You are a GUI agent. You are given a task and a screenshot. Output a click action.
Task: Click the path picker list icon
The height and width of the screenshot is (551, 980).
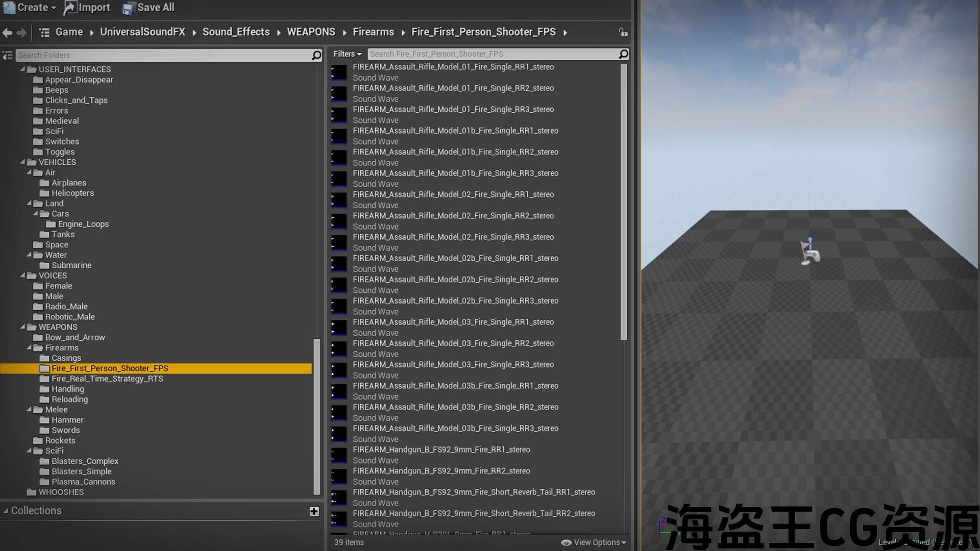(44, 33)
